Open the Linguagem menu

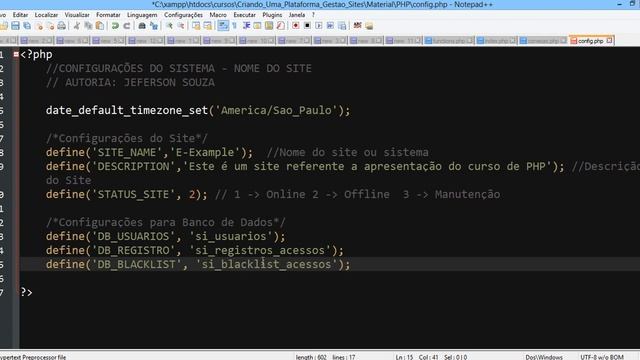pyautogui.click(x=142, y=15)
